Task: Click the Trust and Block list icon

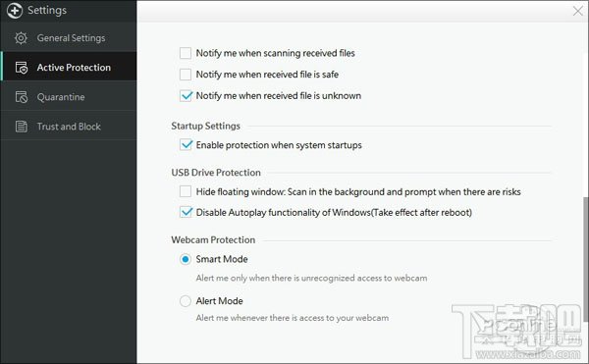Action: [x=22, y=127]
